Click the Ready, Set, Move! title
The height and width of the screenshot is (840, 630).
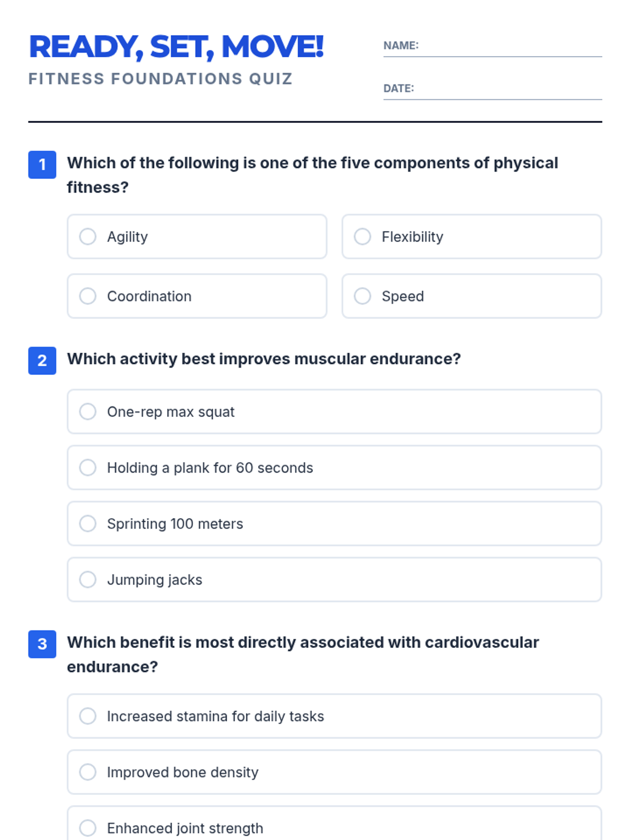pyautogui.click(x=176, y=47)
